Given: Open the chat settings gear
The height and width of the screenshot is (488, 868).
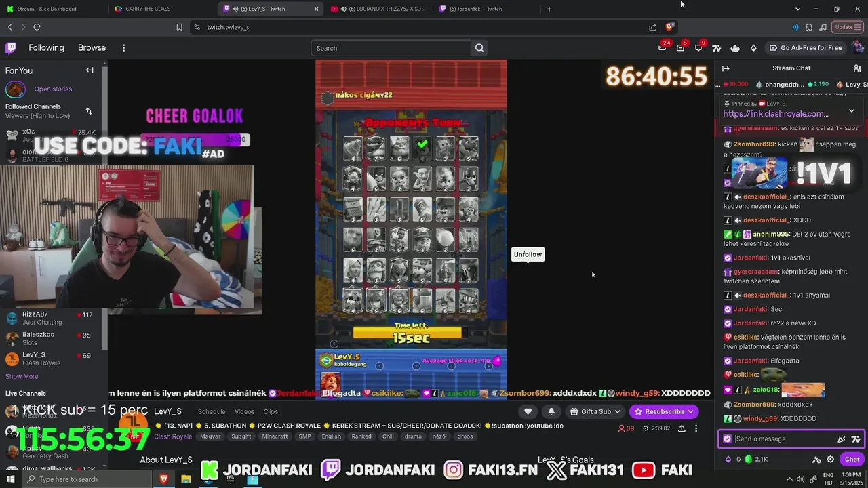Looking at the screenshot, I should tap(830, 459).
